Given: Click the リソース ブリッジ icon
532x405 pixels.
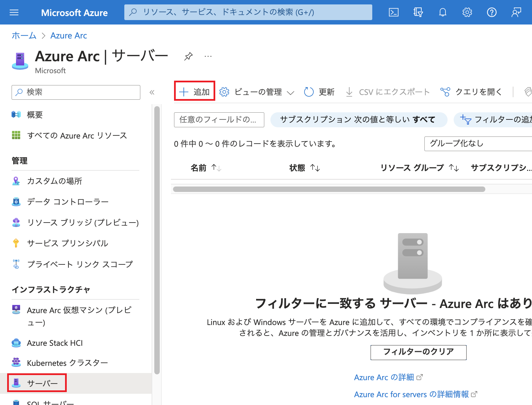Looking at the screenshot, I should tap(16, 222).
